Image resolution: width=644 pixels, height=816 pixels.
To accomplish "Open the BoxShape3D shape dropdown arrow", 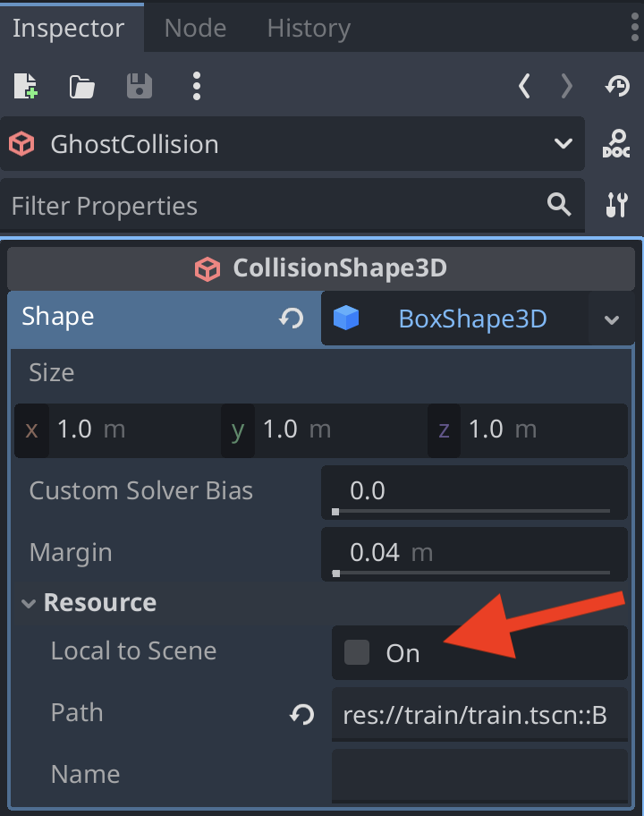I will 612,319.
